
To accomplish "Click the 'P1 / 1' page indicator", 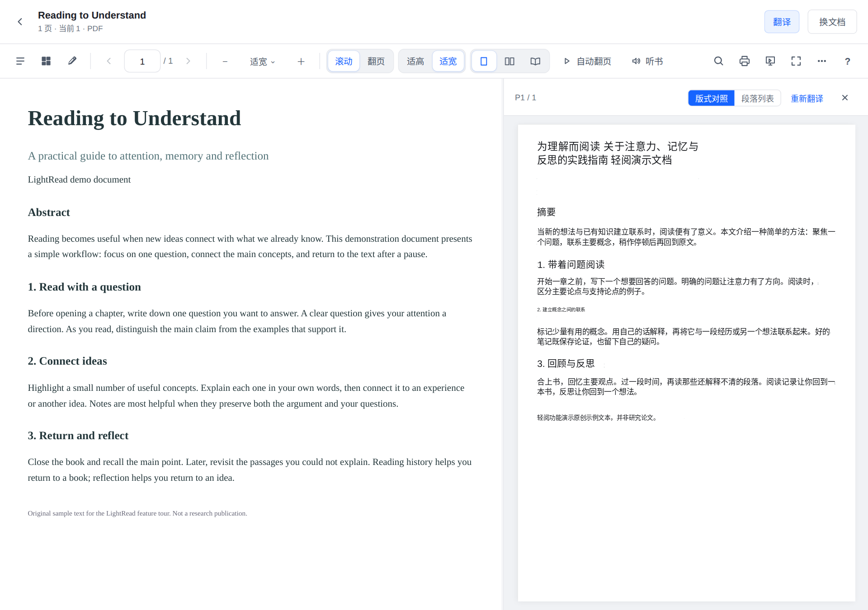I will 525,98.
